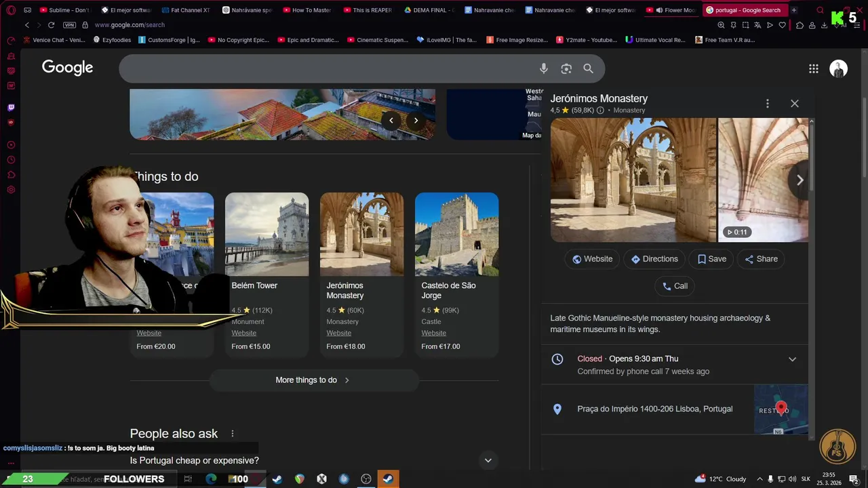Open sidebar history clock icon
Viewport: 868px width, 488px height.
pos(11,160)
